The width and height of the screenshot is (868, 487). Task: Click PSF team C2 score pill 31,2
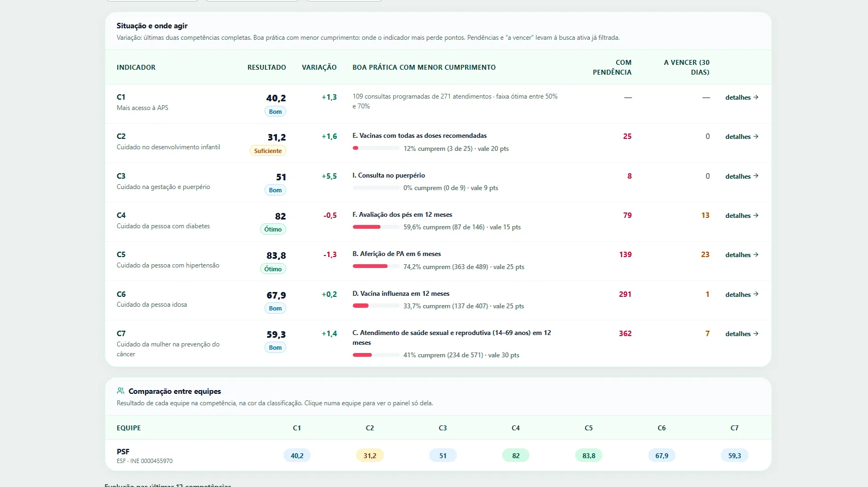point(370,455)
